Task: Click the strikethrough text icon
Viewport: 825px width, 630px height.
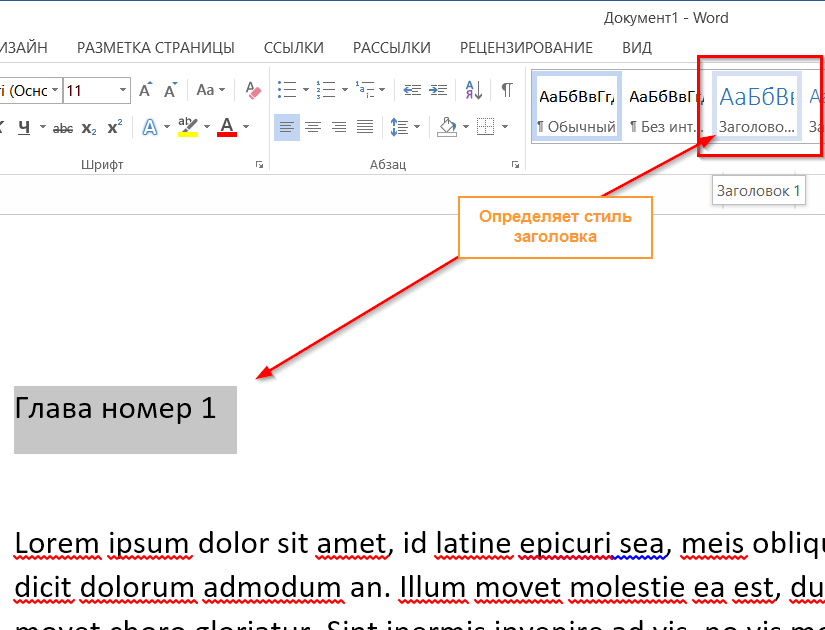Action: (62, 128)
